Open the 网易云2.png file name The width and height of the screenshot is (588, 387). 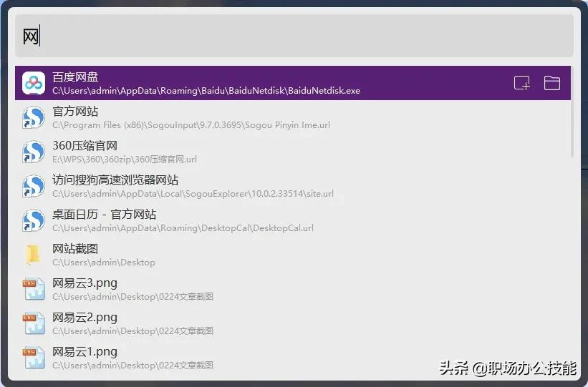point(85,318)
